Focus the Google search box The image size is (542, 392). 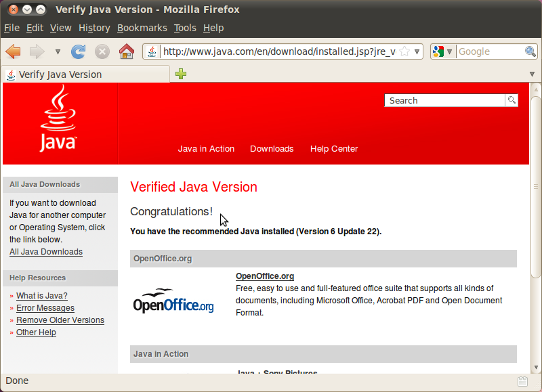click(491, 52)
